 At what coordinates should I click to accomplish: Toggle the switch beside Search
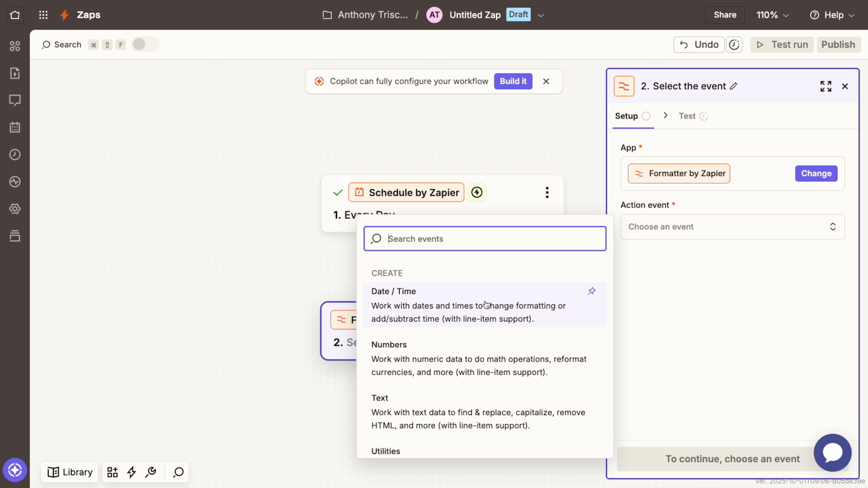tap(145, 44)
